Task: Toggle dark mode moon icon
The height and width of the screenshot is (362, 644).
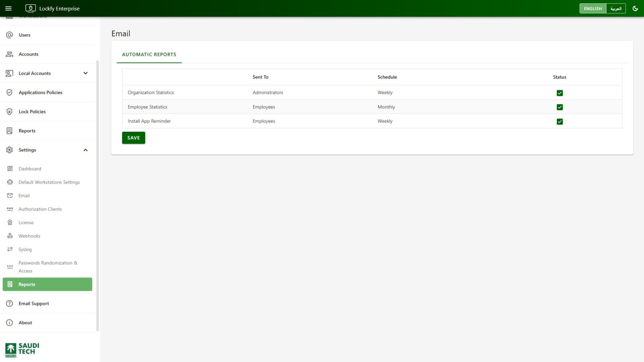Action: 635,8
